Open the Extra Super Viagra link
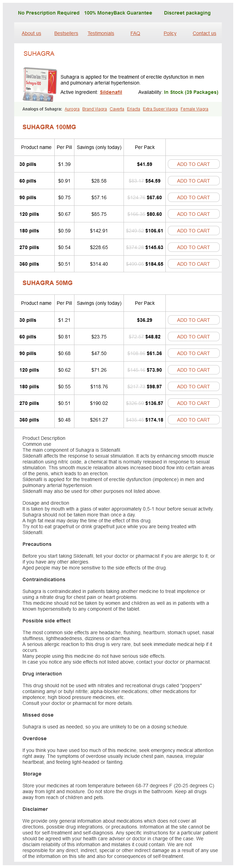 (160, 109)
